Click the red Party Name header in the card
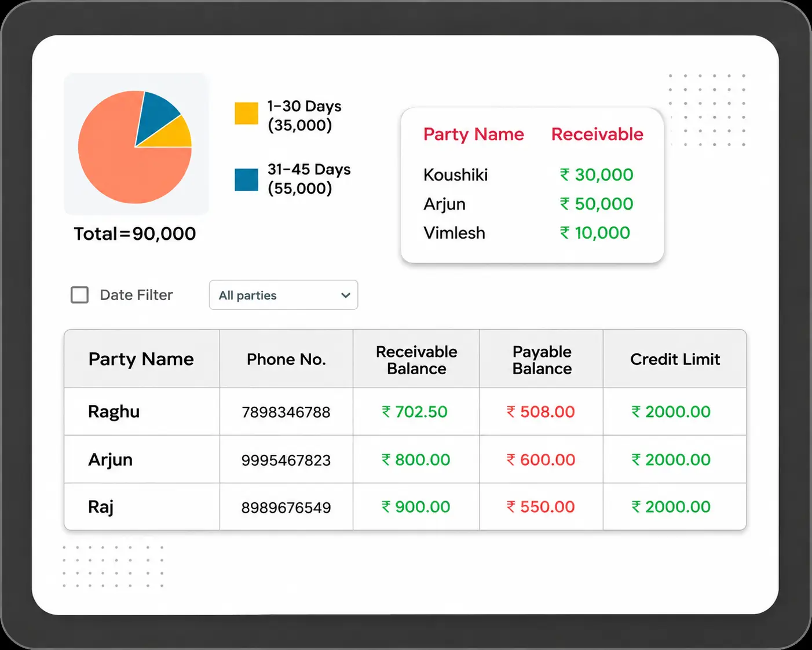The width and height of the screenshot is (812, 650). click(x=473, y=134)
